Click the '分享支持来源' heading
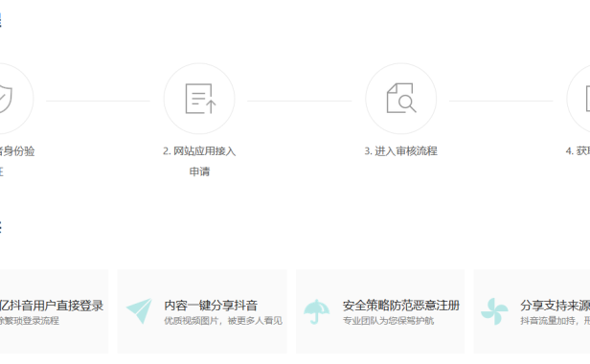Image resolution: width=590 pixels, height=364 pixels. tap(555, 306)
